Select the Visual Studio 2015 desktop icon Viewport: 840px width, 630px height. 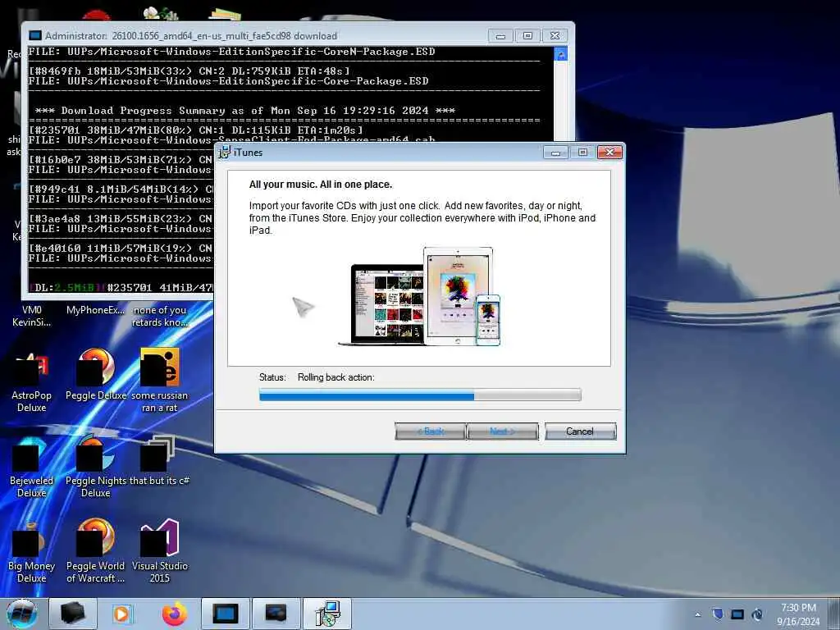[160, 552]
